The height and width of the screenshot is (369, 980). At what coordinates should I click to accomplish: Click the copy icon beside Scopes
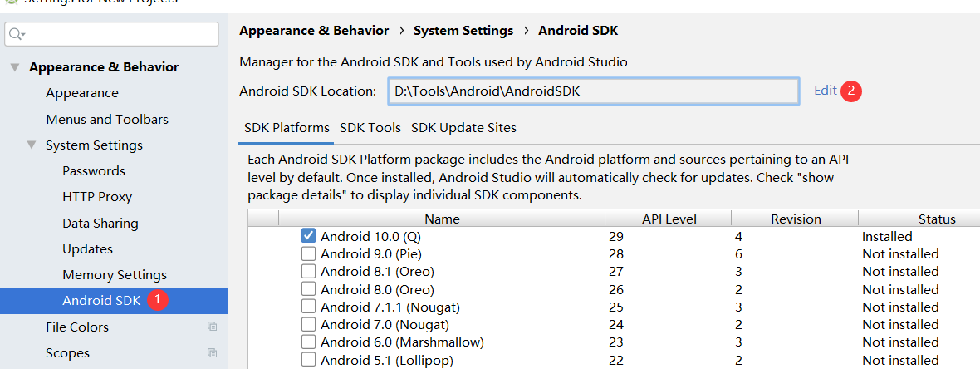click(x=213, y=352)
